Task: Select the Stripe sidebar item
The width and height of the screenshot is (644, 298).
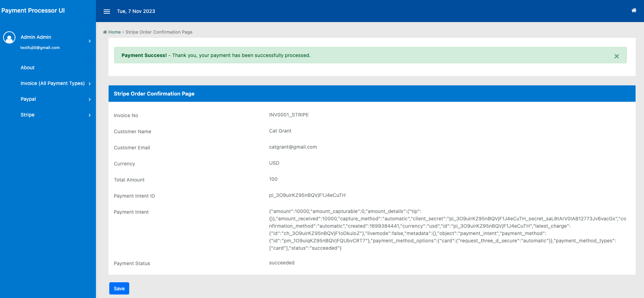Action: point(28,115)
